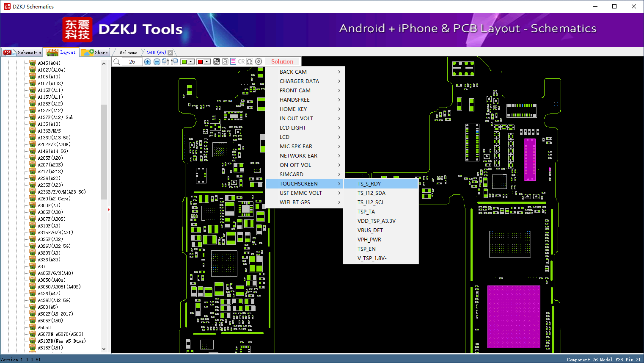The width and height of the screenshot is (644, 363).
Task: Click the red splitter arrow beside tree
Action: pos(109,209)
